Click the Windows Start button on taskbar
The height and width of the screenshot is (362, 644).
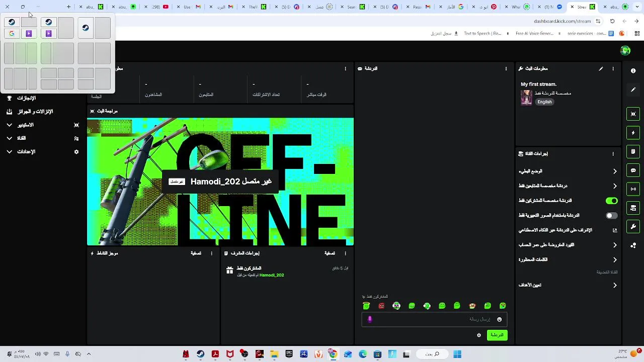point(457,354)
